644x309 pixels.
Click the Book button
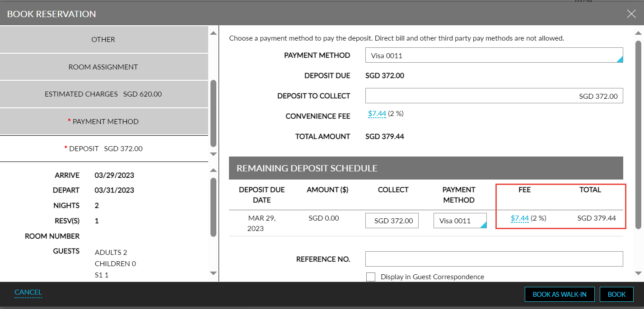616,295
